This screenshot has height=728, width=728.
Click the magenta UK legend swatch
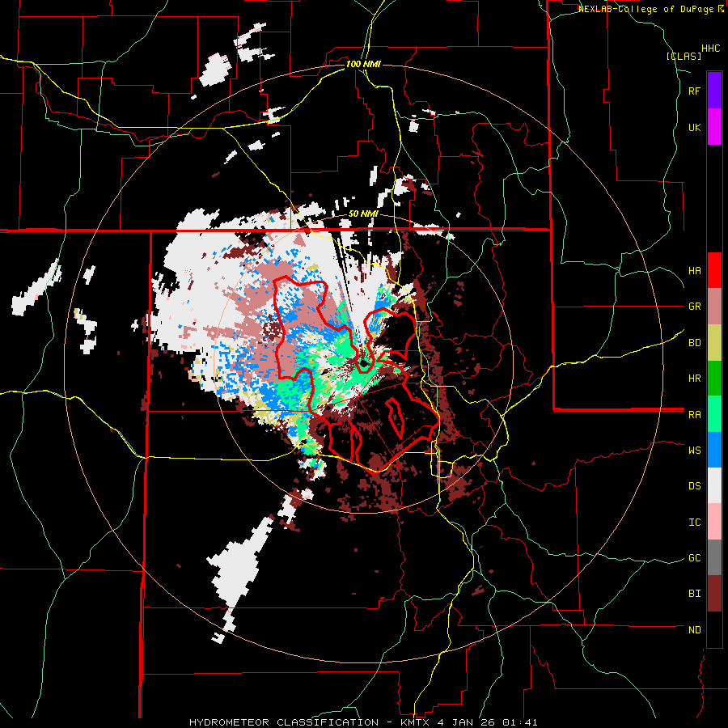pos(714,127)
